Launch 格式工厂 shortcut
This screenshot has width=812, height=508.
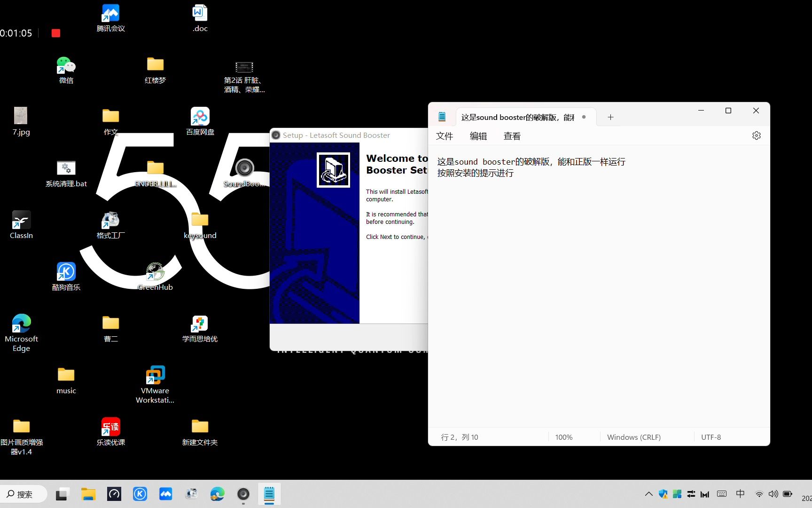[x=111, y=225]
